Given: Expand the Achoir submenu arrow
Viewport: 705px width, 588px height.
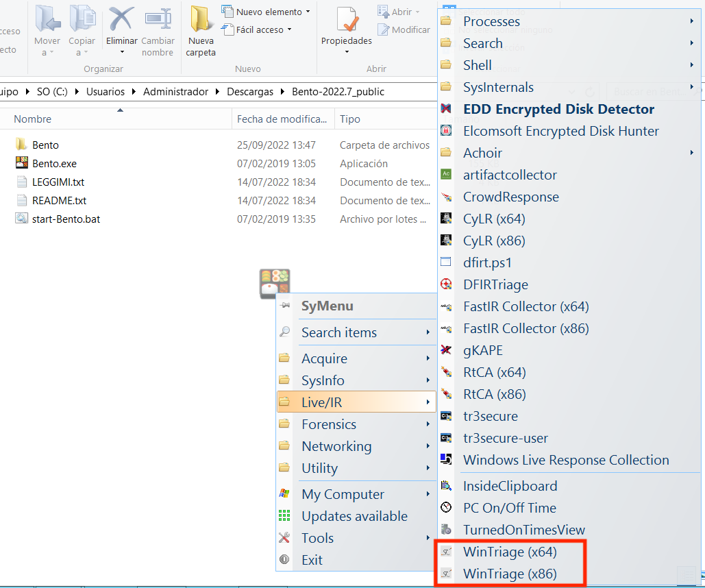Looking at the screenshot, I should [692, 153].
